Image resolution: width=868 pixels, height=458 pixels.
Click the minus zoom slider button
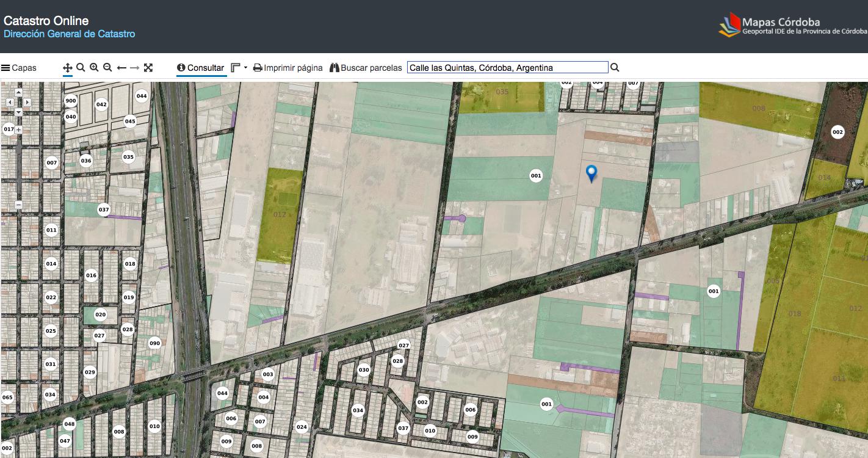coord(18,205)
